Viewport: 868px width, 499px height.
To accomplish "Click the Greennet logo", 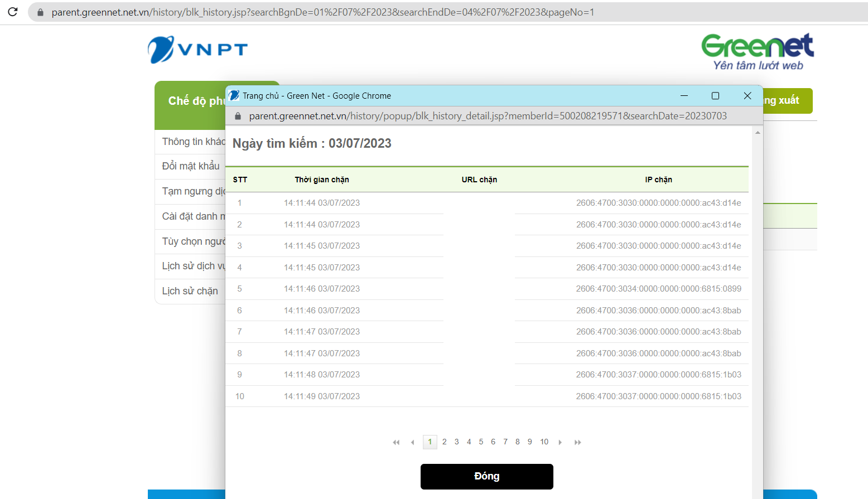I will point(757,52).
